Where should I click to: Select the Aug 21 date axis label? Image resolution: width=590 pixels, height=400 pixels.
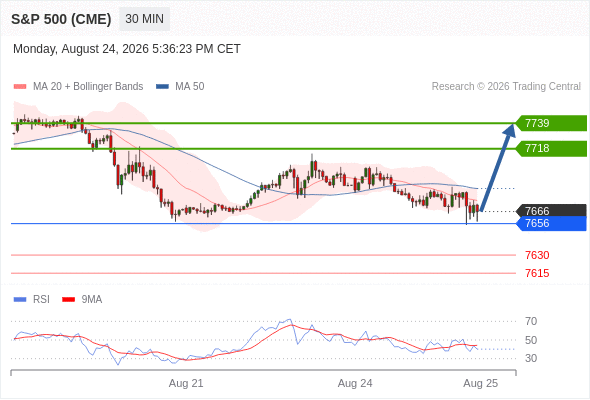click(186, 383)
